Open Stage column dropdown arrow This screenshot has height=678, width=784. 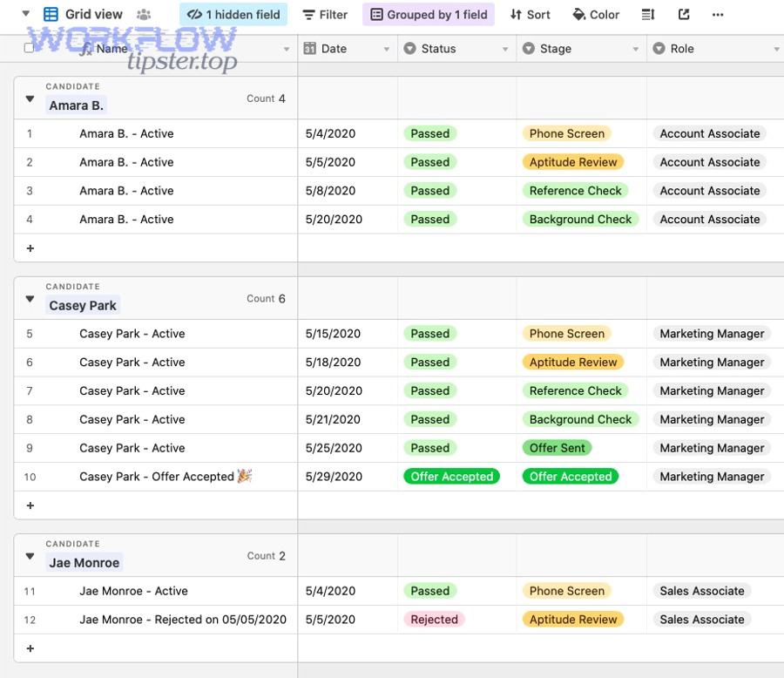pos(636,49)
